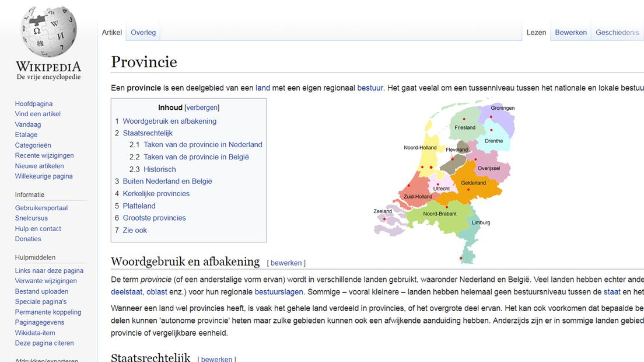
Task: Hide contents via verbergen toggle
Action: point(202,107)
